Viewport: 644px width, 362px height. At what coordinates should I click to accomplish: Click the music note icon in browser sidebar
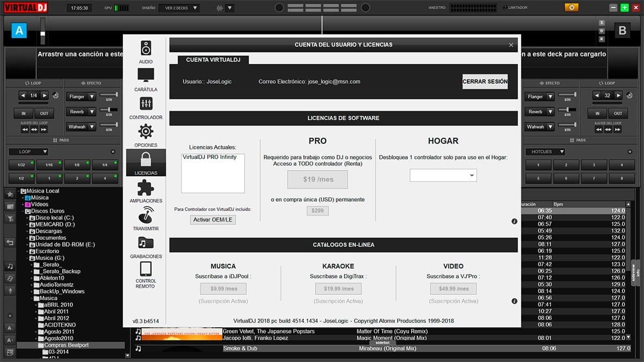click(x=10, y=266)
